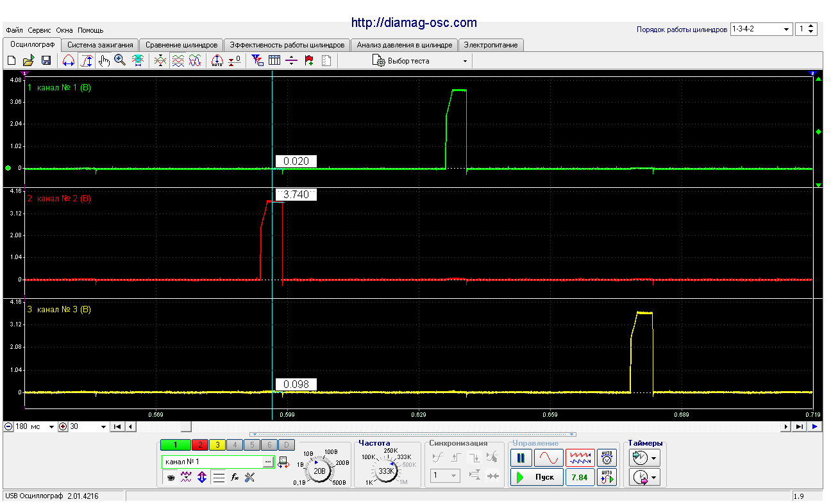This screenshot has height=504, width=831.
Task: Click the blue vertical arrows channel icon
Action: (x=202, y=477)
